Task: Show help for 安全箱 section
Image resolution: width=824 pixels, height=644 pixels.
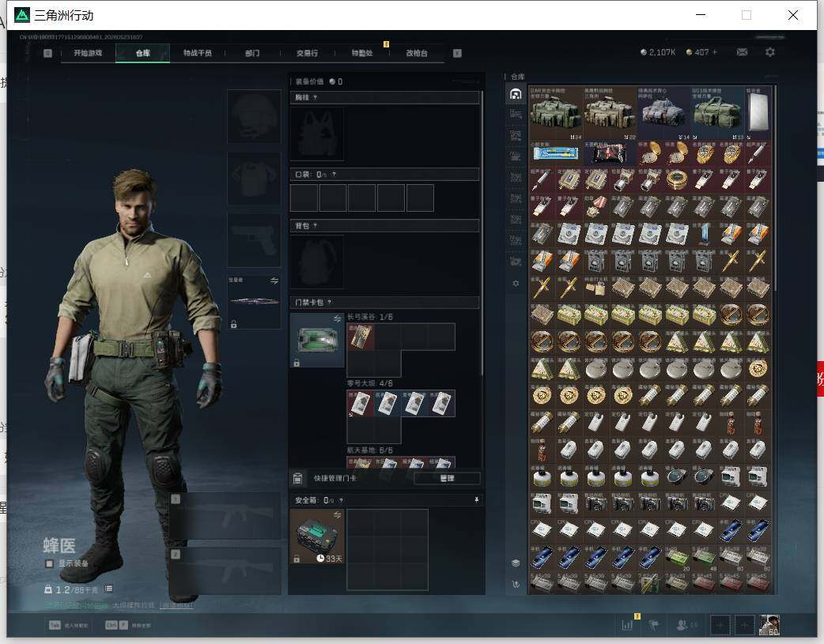Action: (x=341, y=500)
